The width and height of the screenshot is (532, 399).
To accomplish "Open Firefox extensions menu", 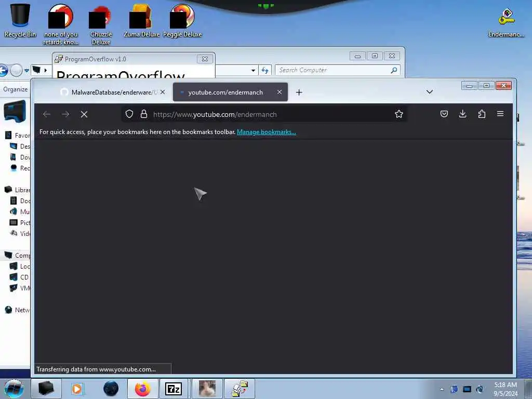I will pyautogui.click(x=482, y=114).
